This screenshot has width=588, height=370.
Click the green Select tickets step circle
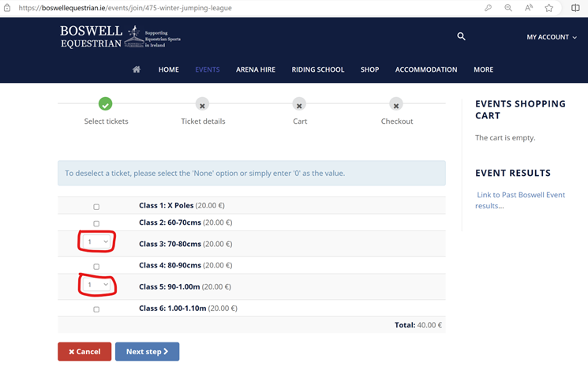106,104
